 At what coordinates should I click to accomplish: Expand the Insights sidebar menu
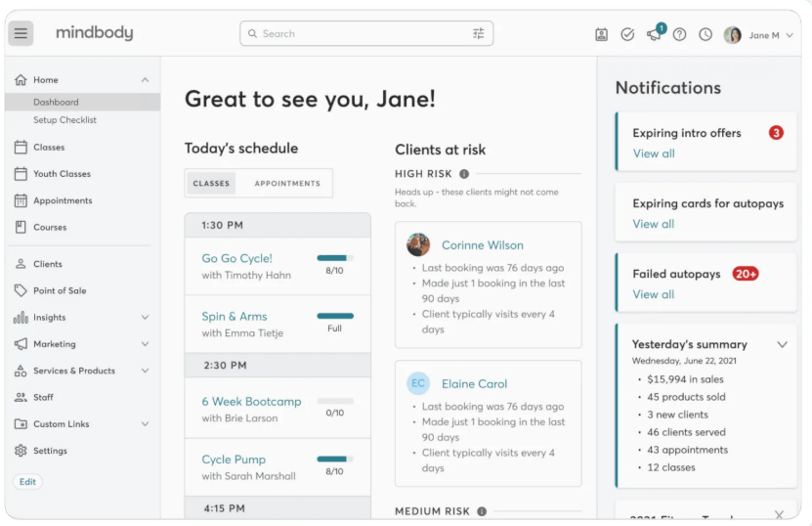coord(146,318)
